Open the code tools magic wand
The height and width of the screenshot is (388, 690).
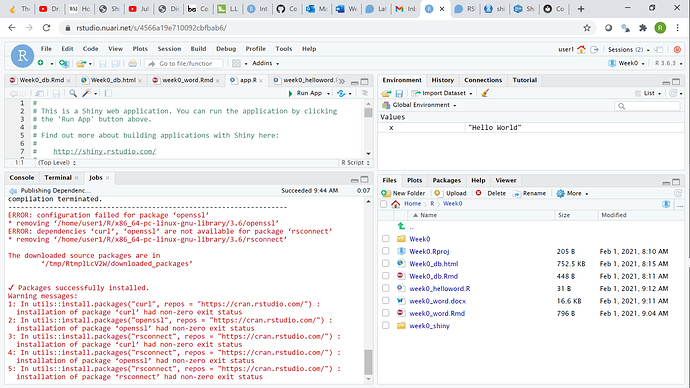click(x=87, y=93)
